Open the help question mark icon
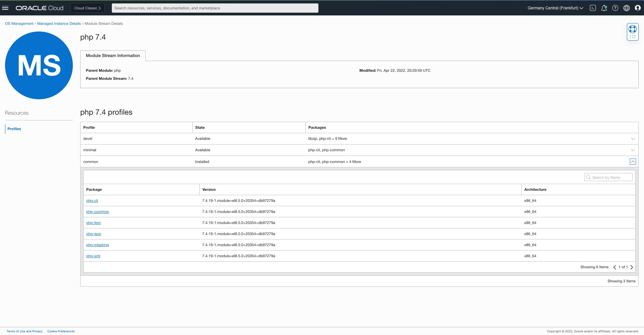The width and height of the screenshot is (644, 335). click(615, 8)
